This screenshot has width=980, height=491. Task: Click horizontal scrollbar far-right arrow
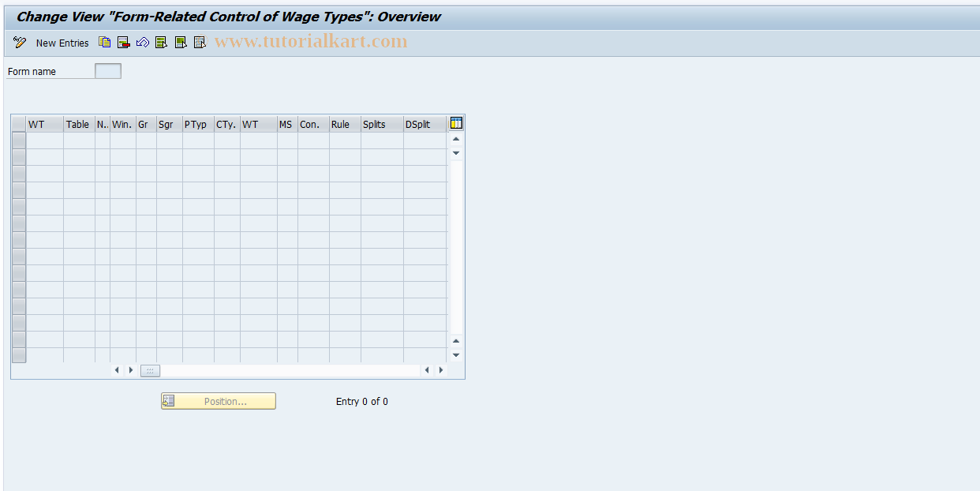point(441,370)
